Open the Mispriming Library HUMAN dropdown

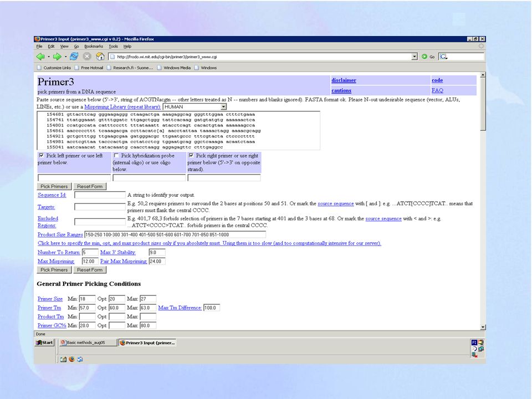[195, 107]
